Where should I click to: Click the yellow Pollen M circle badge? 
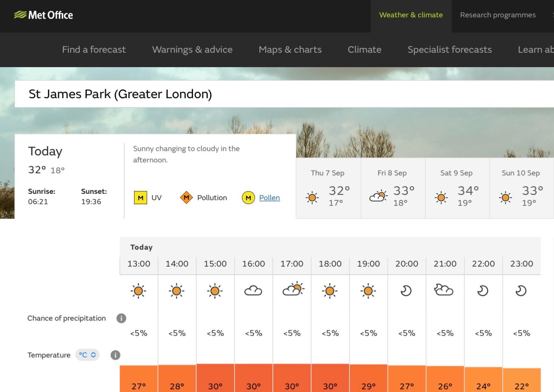coord(248,198)
